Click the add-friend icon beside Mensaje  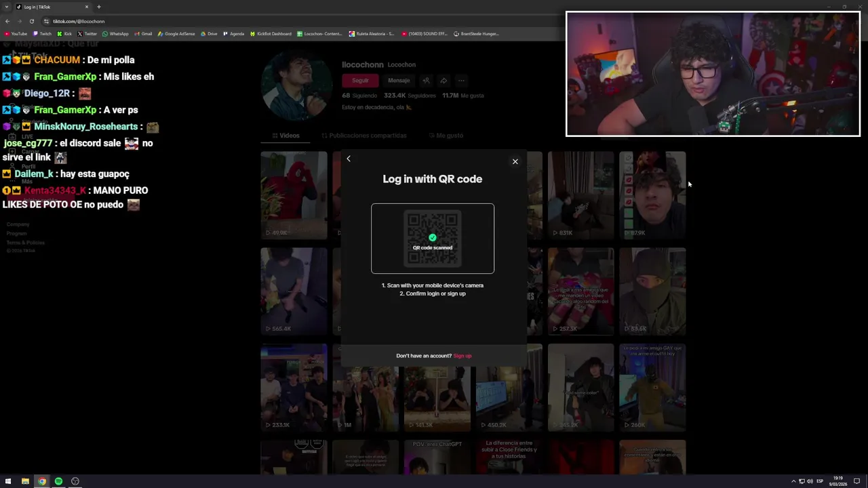pyautogui.click(x=426, y=81)
